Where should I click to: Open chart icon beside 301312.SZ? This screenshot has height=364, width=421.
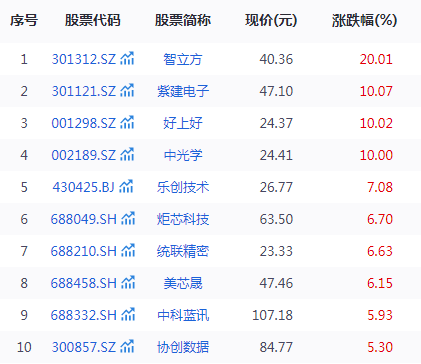tap(127, 59)
